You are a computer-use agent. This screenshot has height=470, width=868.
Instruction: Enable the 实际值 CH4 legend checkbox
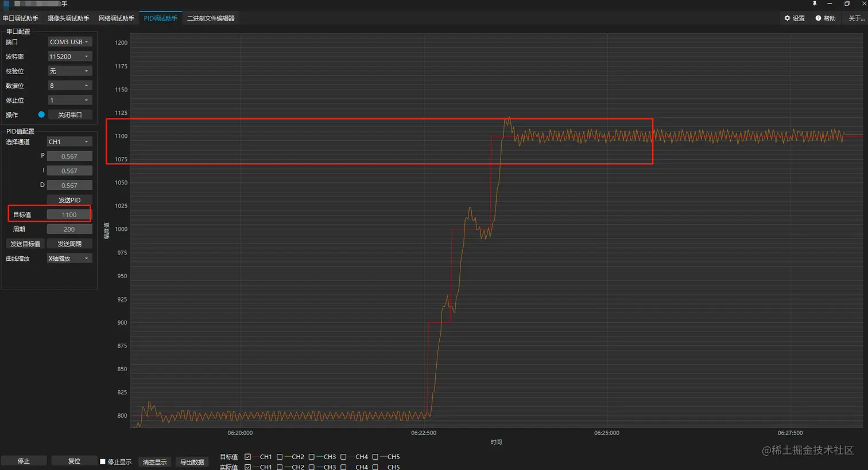click(x=343, y=467)
